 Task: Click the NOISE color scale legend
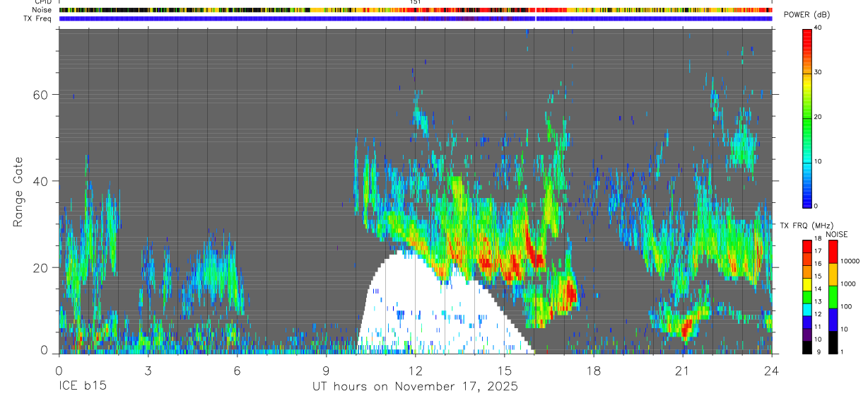click(x=833, y=296)
